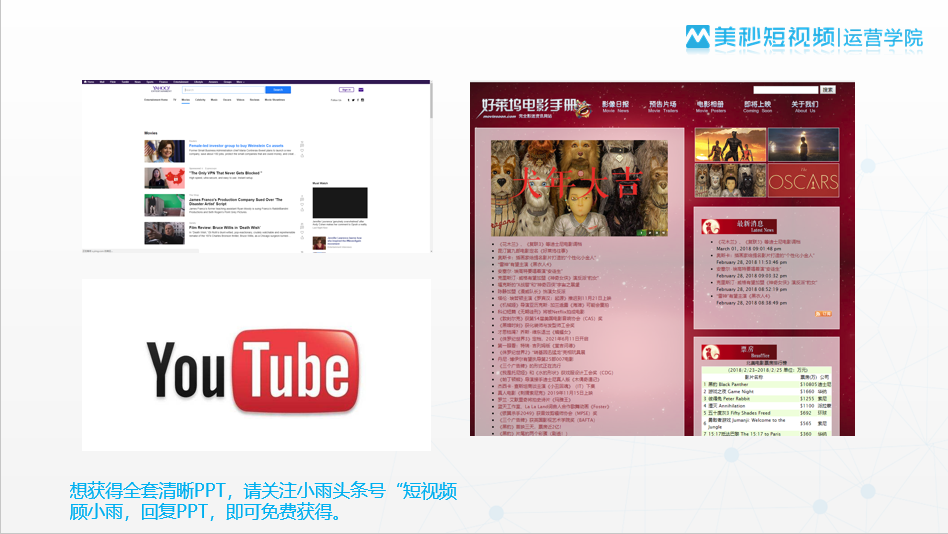Open the More dropdown in Yahoo top bar
Viewport: 948px width, 534px height.
coord(240,82)
